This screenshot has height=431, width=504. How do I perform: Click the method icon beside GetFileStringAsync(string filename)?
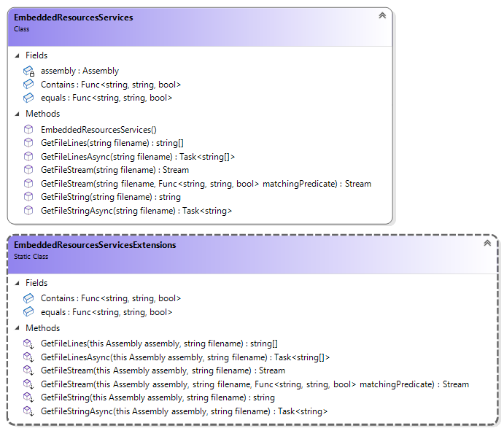coord(28,211)
